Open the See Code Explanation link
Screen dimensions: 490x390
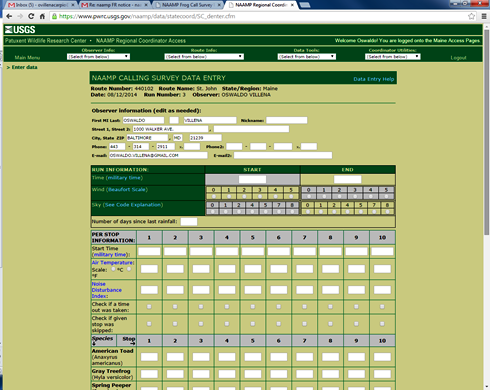[133, 205]
